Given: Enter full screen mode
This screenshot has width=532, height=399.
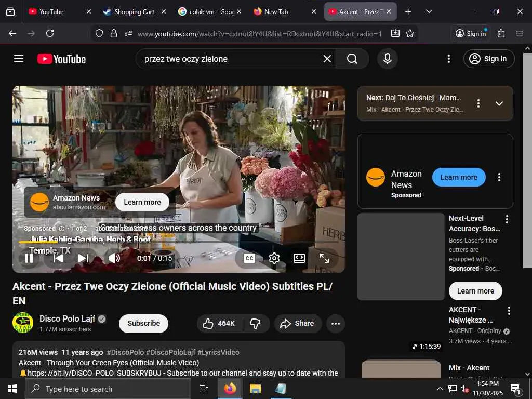Looking at the screenshot, I should point(324,258).
